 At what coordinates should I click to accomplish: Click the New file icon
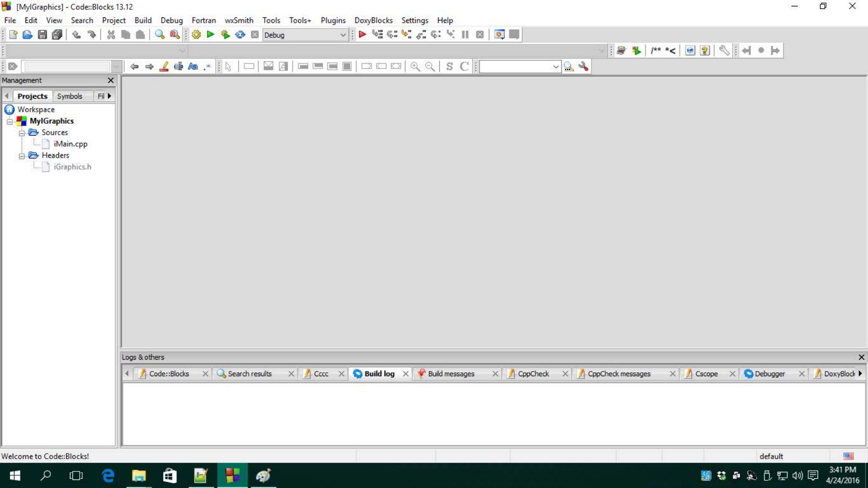coord(13,35)
